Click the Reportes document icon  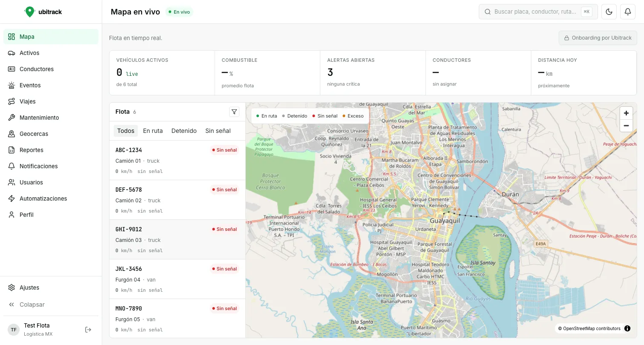coord(11,150)
